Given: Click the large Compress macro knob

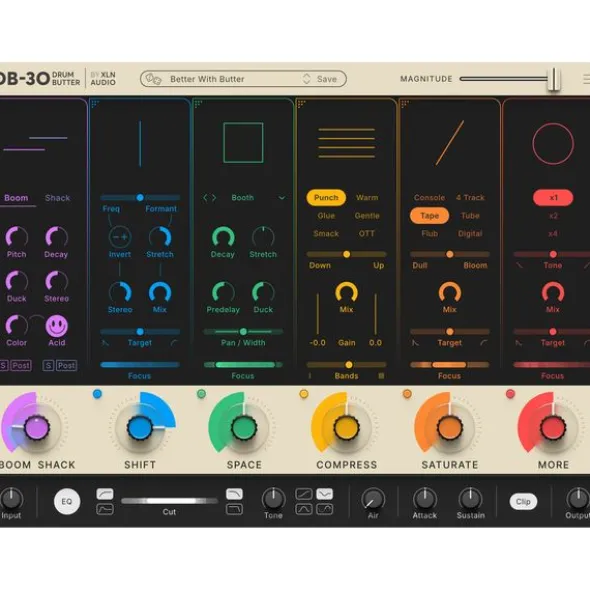Looking at the screenshot, I should pyautogui.click(x=346, y=428).
